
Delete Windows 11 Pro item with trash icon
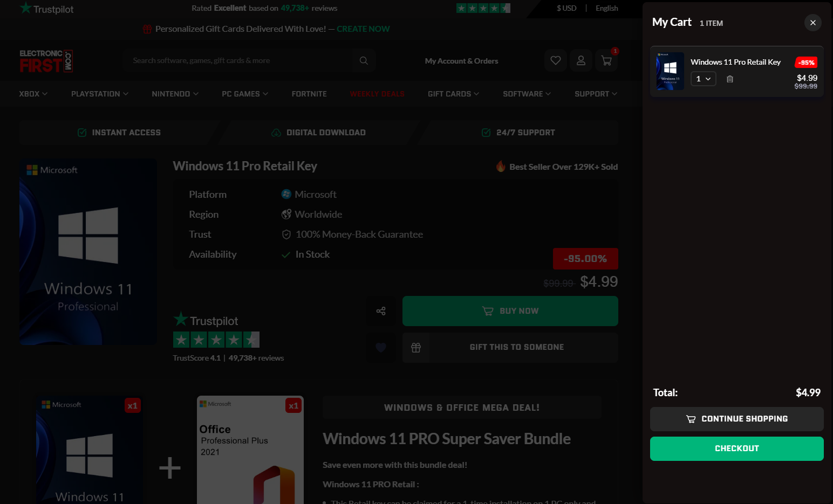(x=730, y=79)
